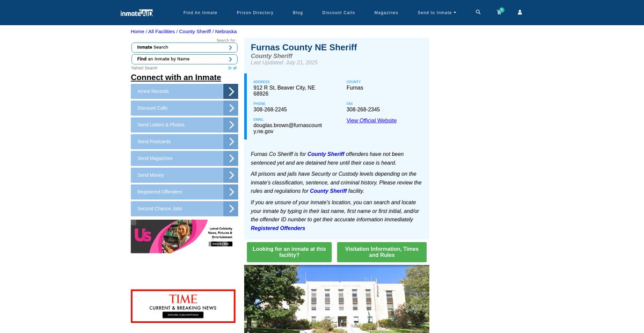Image resolution: width=644 pixels, height=333 pixels.
Task: Click Explore Subscriptions in TIME ad
Action: pyautogui.click(x=183, y=315)
